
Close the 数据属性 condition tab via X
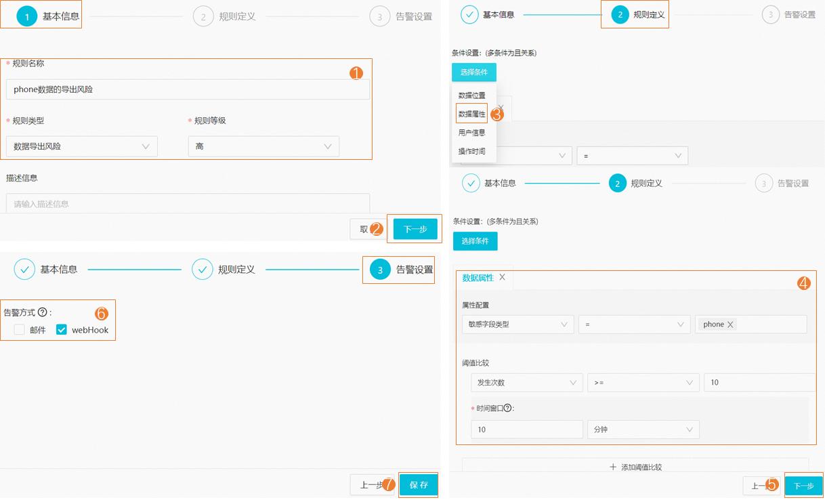coord(502,277)
